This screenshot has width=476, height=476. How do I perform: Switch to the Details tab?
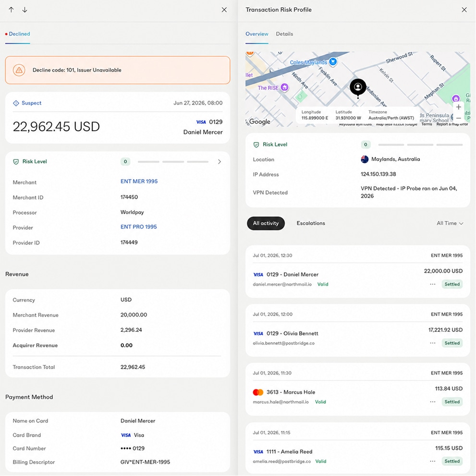click(284, 34)
